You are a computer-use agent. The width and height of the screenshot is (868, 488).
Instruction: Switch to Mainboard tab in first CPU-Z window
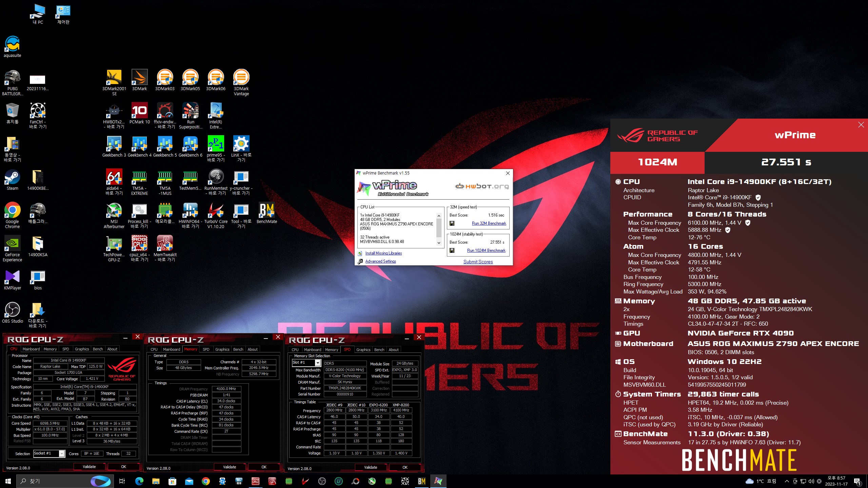(31, 349)
